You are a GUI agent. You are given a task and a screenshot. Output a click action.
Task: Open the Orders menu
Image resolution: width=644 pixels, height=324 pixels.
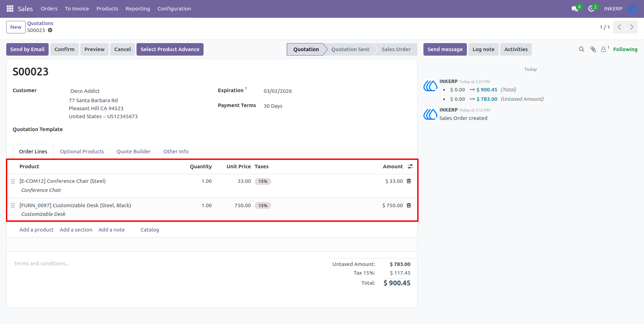pyautogui.click(x=49, y=9)
